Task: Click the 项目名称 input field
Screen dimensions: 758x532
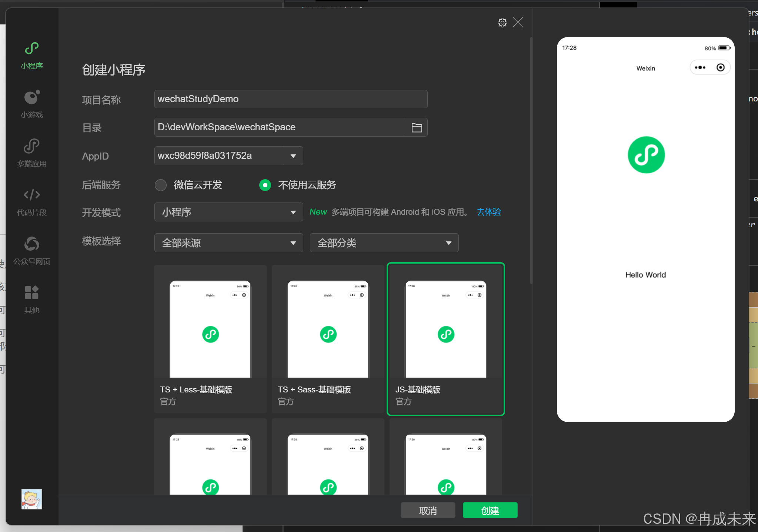Action: click(x=291, y=99)
